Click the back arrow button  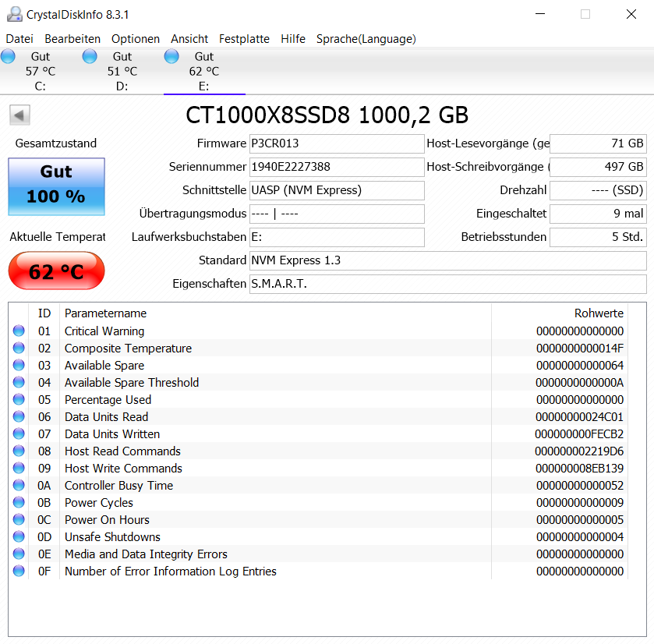(x=19, y=115)
